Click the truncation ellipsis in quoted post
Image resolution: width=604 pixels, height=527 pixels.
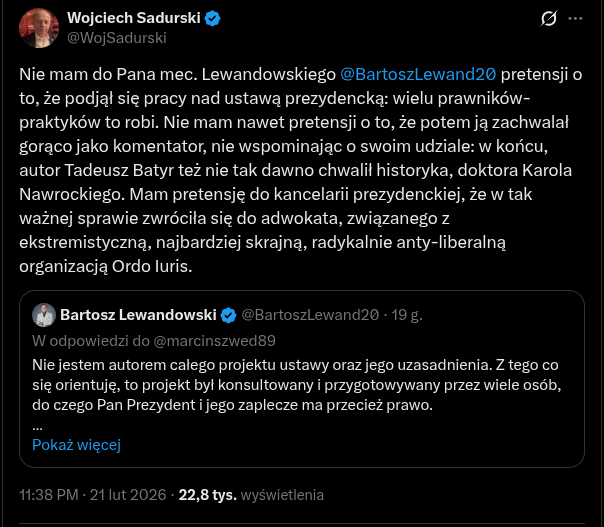37,425
